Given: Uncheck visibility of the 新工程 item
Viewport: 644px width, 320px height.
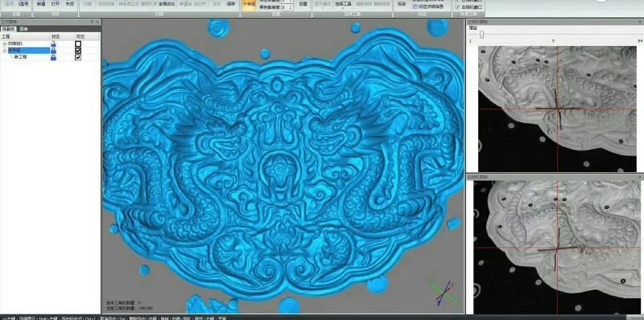Looking at the screenshot, I should tap(78, 57).
